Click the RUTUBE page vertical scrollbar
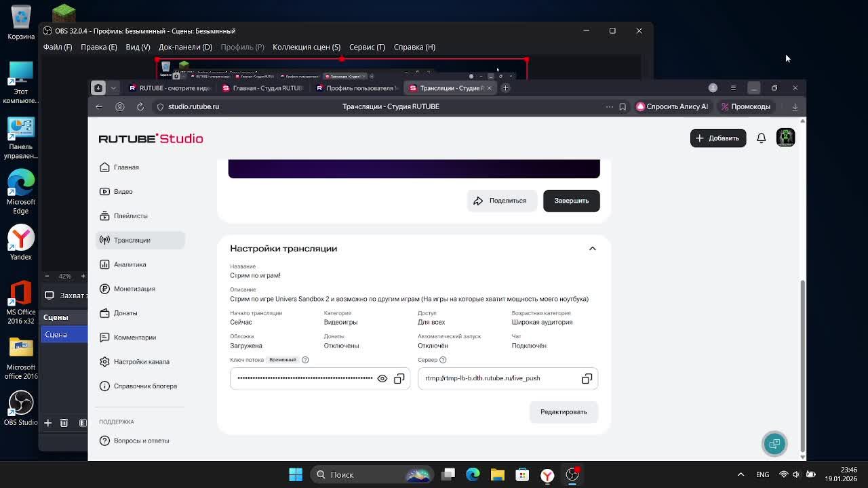Screen dimensions: 868x488 coord(803,366)
